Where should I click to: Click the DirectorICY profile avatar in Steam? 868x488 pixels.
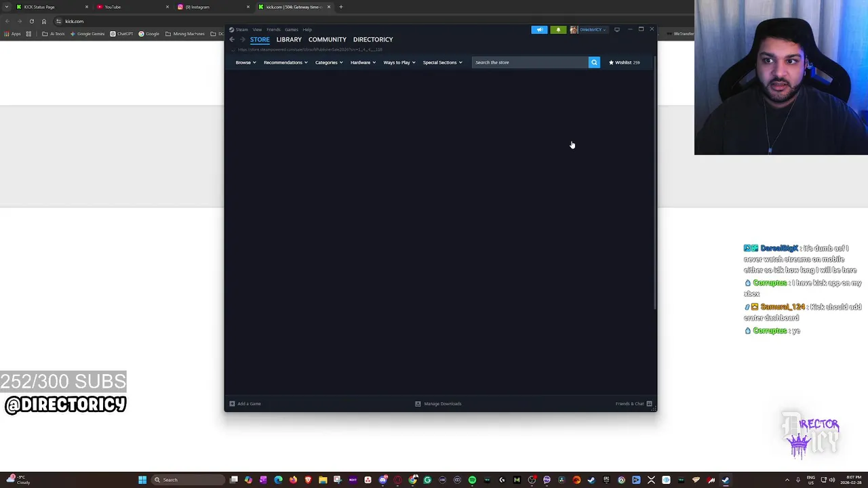(574, 30)
